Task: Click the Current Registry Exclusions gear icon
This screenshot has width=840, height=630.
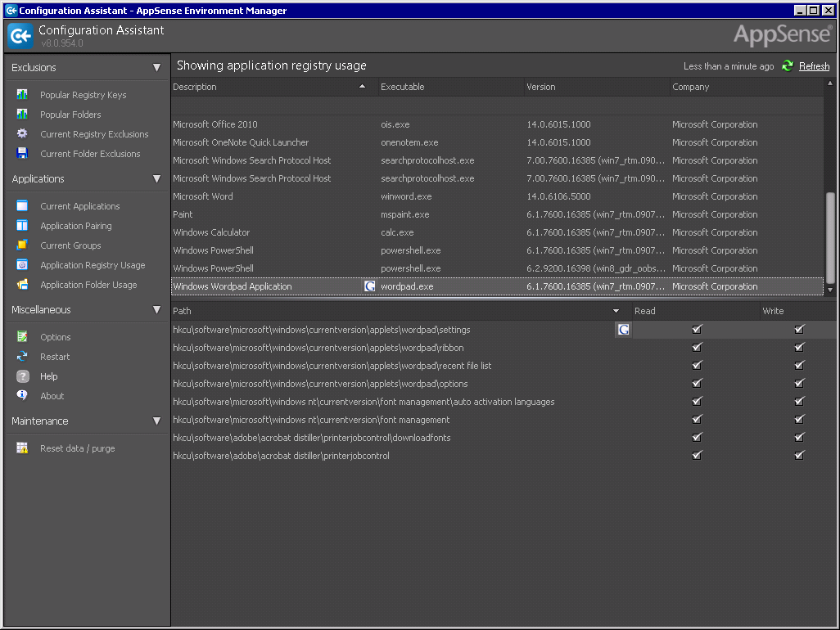Action: pos(22,134)
